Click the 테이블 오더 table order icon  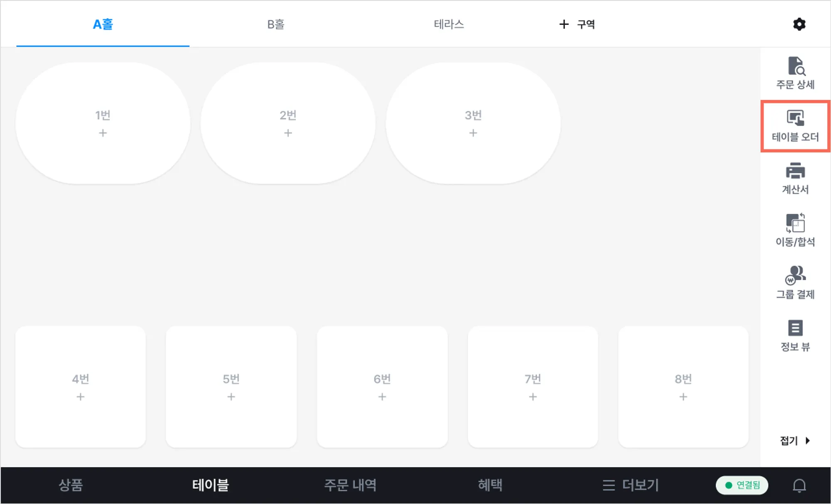tap(795, 126)
